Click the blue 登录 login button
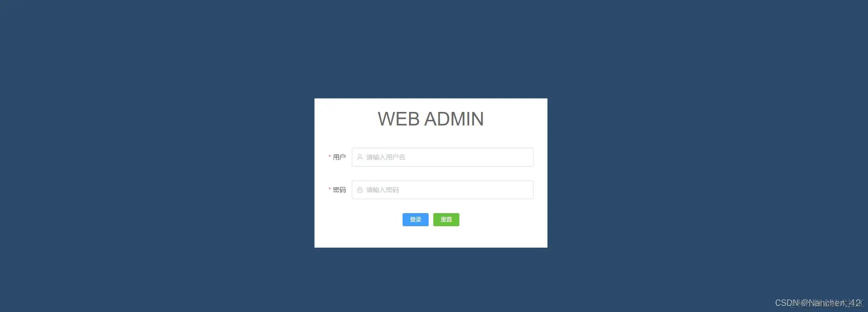 (416, 220)
